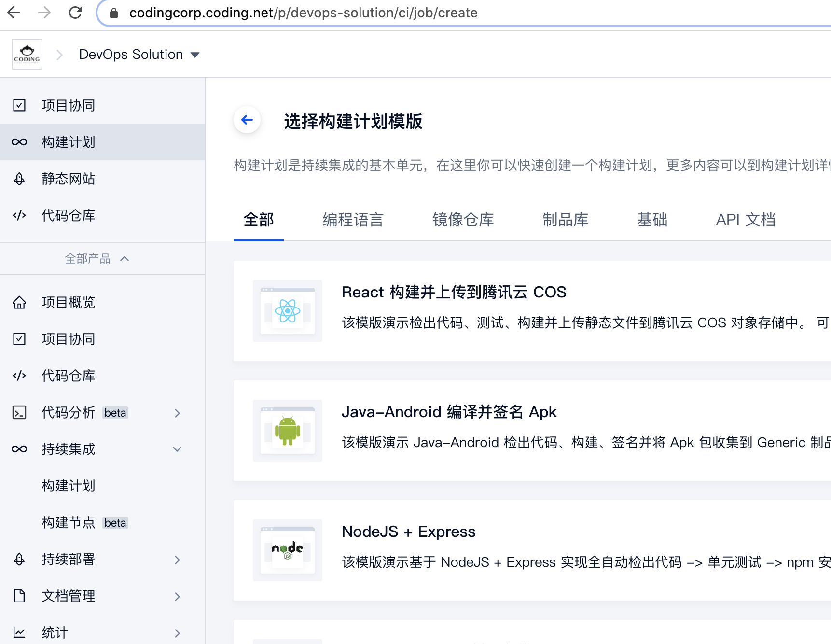Click the browser forward arrow
The width and height of the screenshot is (831, 644).
pyautogui.click(x=44, y=13)
